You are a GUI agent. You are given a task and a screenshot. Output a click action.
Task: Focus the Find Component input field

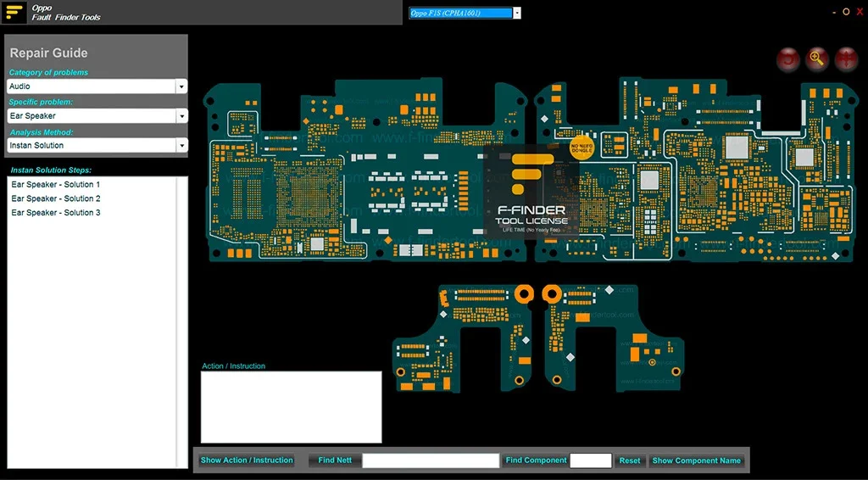(591, 460)
